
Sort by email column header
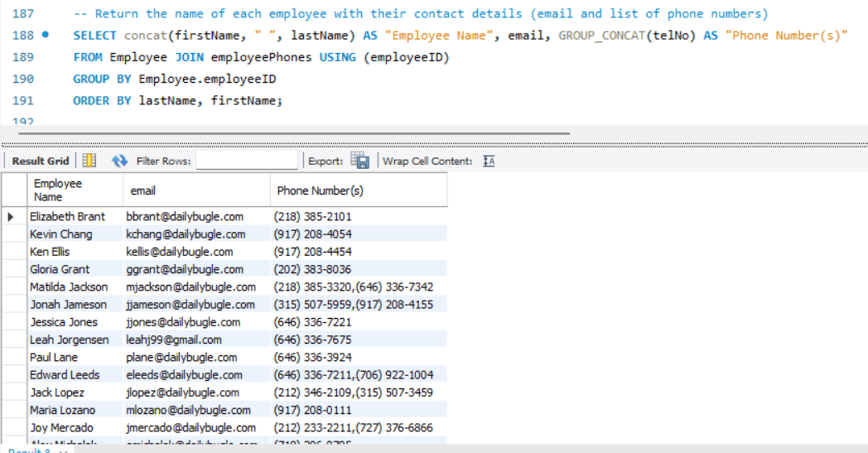[x=197, y=190]
